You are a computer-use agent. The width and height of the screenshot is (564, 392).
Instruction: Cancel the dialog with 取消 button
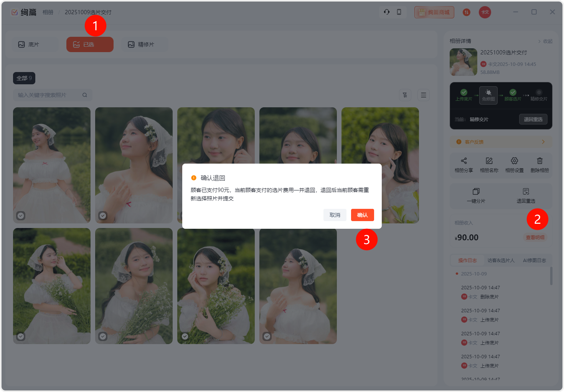pyautogui.click(x=335, y=215)
